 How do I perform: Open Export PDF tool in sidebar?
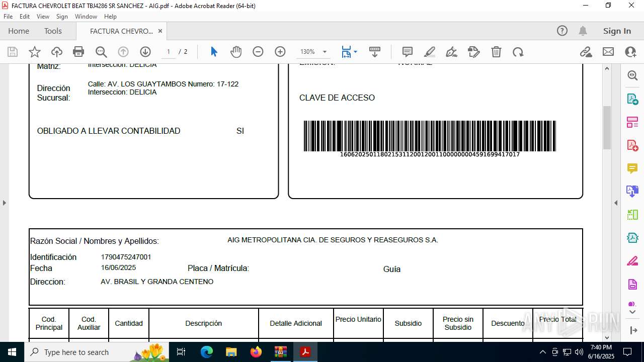tap(632, 99)
